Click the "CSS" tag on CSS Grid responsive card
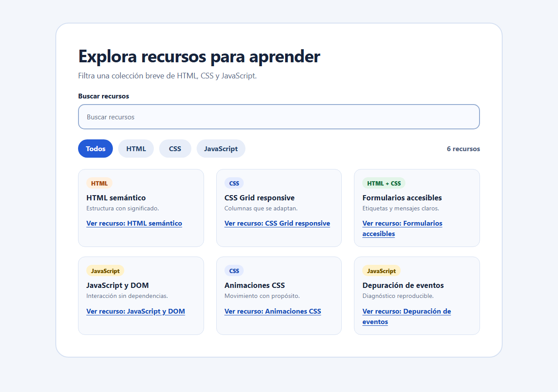The image size is (558, 392). point(234,183)
